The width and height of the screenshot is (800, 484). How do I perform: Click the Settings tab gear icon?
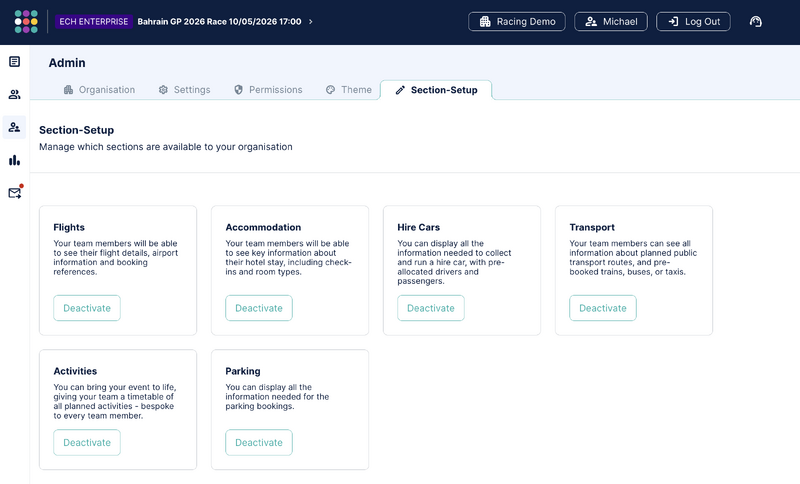click(163, 90)
